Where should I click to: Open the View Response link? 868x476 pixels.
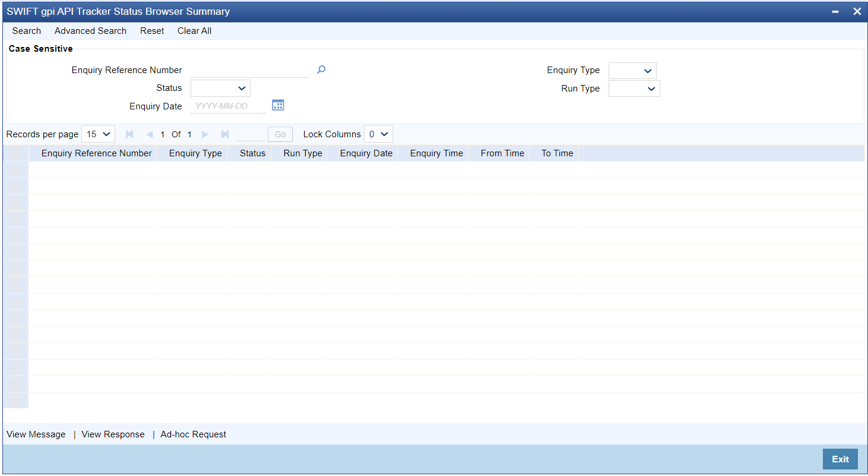pyautogui.click(x=113, y=434)
